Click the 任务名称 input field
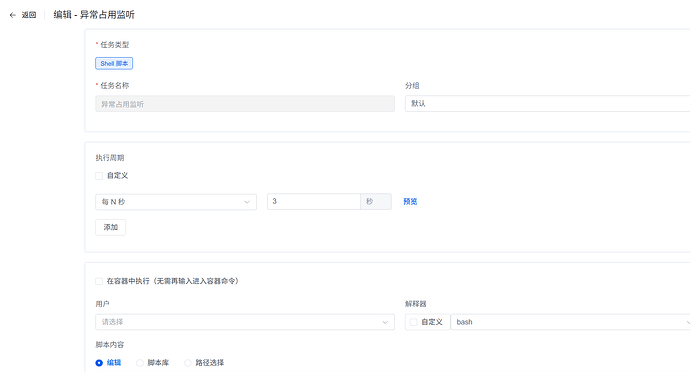 point(245,104)
